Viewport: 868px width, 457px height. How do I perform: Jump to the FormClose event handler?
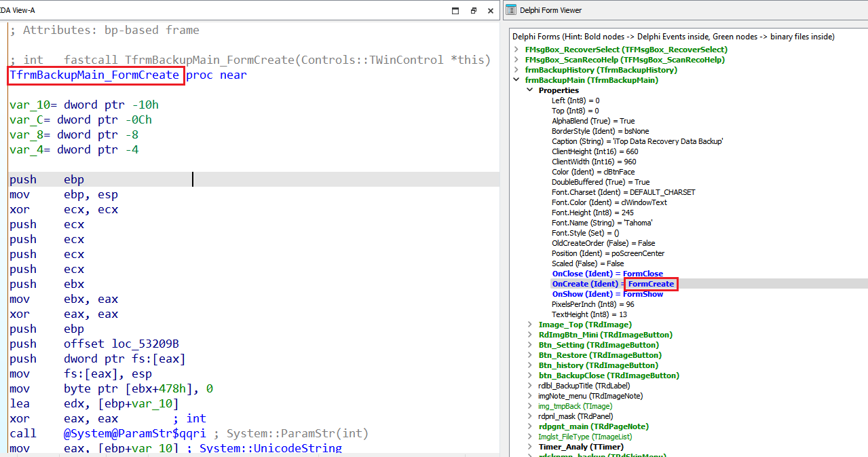(643, 274)
